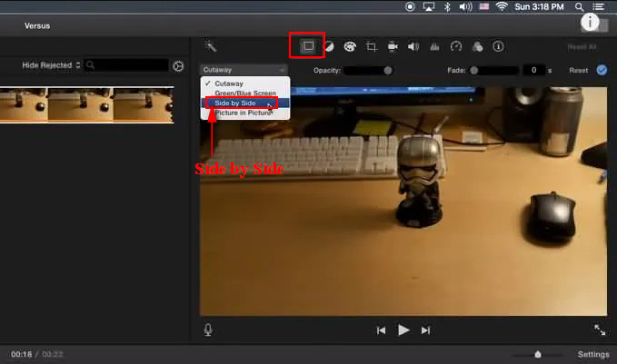Skip to next clip
Image resolution: width=617 pixels, height=364 pixels.
pos(425,330)
